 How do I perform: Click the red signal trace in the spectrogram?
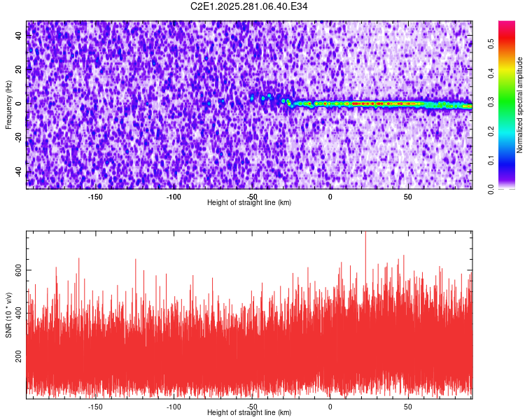[364, 104]
